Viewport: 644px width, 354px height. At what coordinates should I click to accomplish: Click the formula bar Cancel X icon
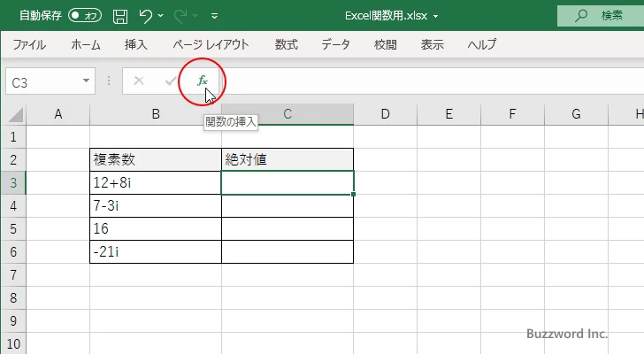[139, 81]
